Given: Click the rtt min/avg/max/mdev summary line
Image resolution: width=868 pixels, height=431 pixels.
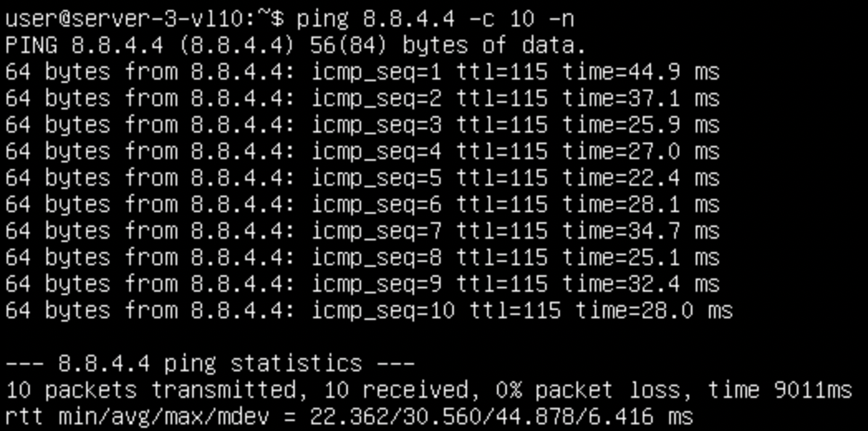Looking at the screenshot, I should pyautogui.click(x=348, y=416).
